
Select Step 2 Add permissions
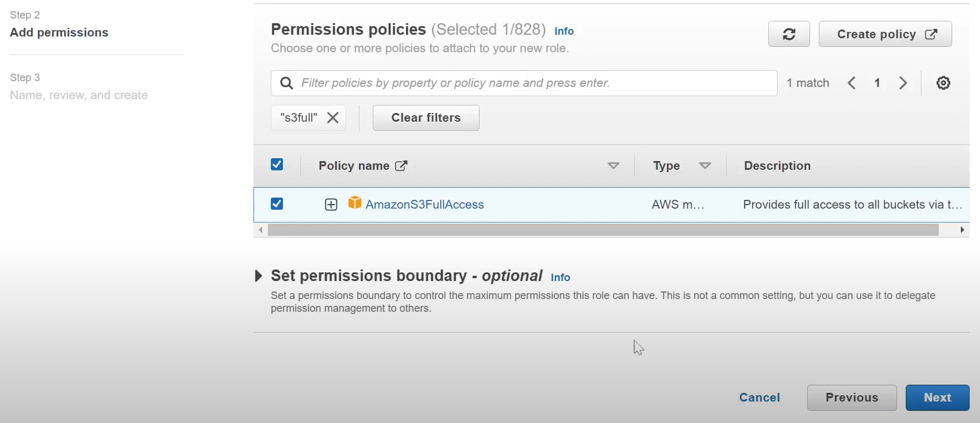(59, 32)
